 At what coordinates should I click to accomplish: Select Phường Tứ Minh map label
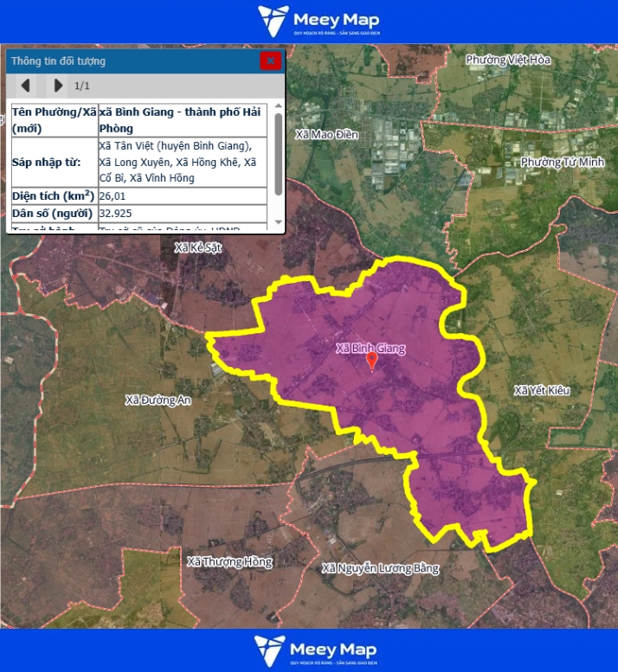(562, 162)
